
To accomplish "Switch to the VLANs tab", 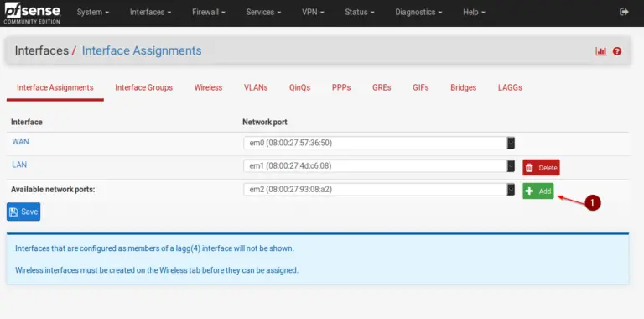I will point(256,87).
